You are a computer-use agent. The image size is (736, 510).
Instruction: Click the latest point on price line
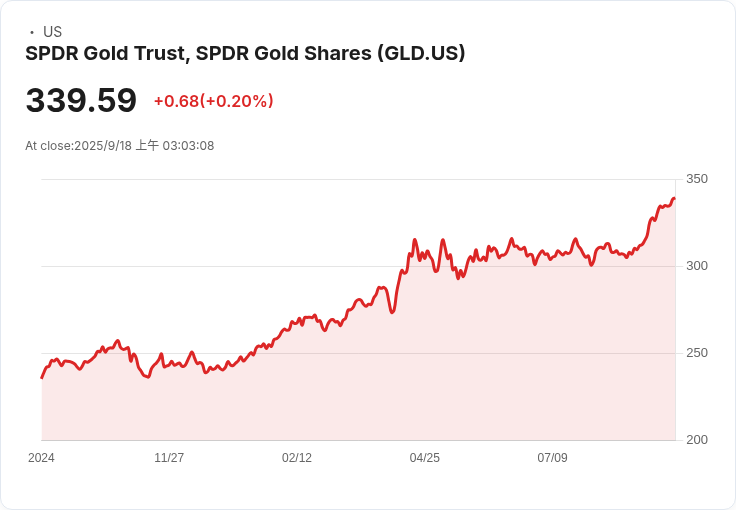(675, 198)
